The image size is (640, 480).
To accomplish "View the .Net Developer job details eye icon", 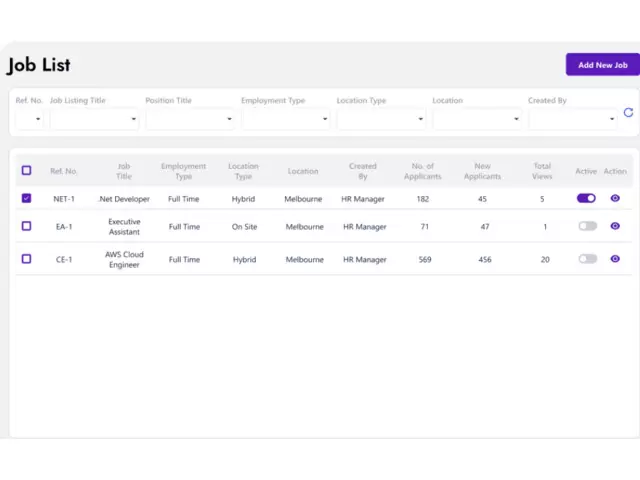I will click(615, 198).
